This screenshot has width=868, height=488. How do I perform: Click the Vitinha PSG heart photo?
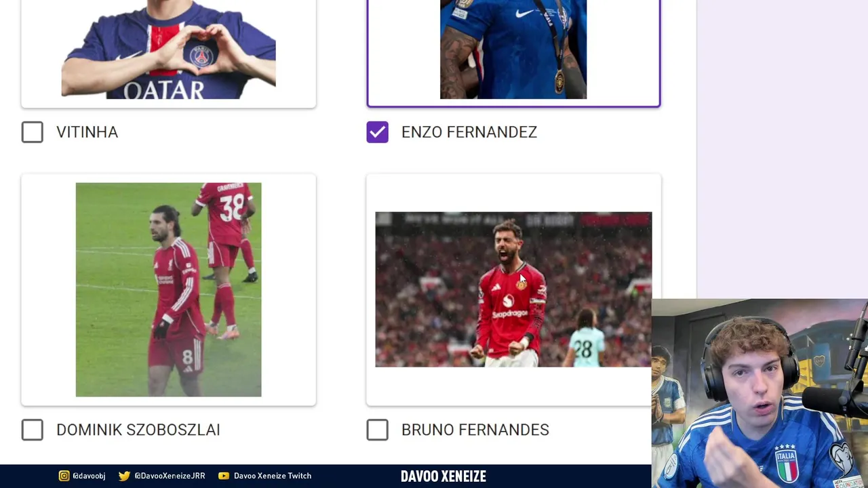[168, 49]
